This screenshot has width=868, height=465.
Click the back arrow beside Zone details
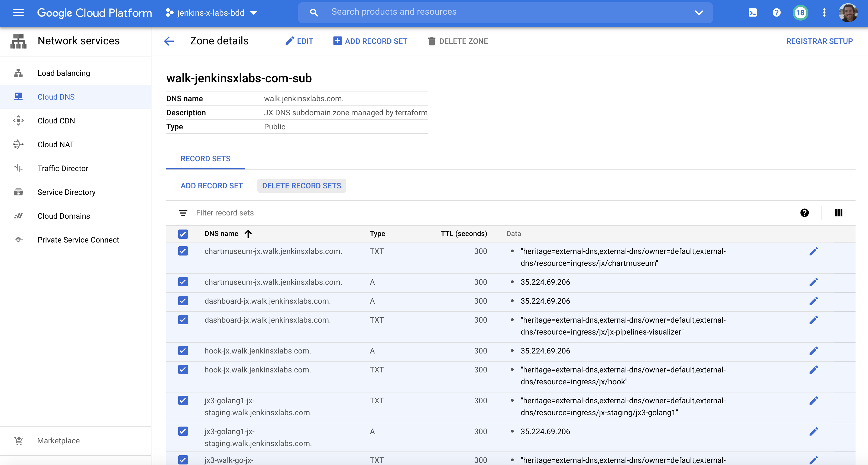[x=169, y=41]
